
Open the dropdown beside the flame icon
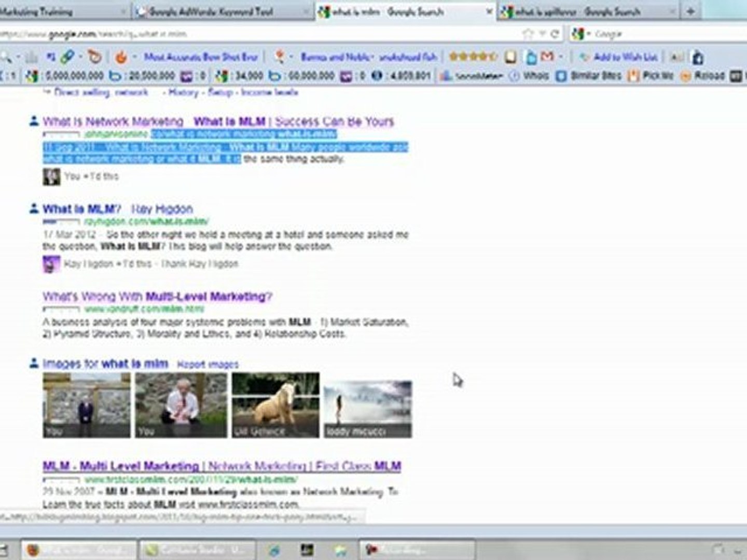[134, 57]
